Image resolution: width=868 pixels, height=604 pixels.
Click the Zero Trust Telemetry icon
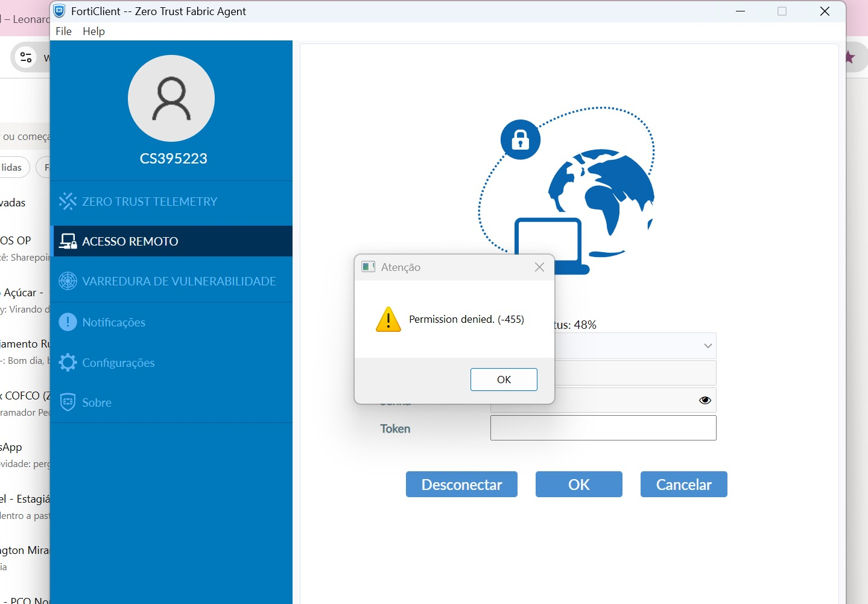point(68,201)
